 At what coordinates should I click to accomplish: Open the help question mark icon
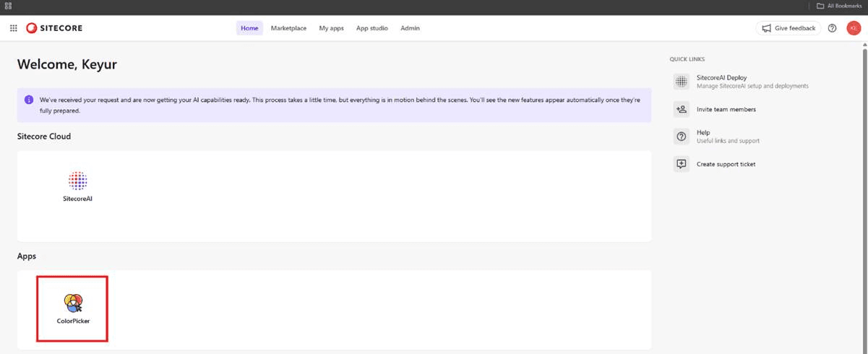832,28
